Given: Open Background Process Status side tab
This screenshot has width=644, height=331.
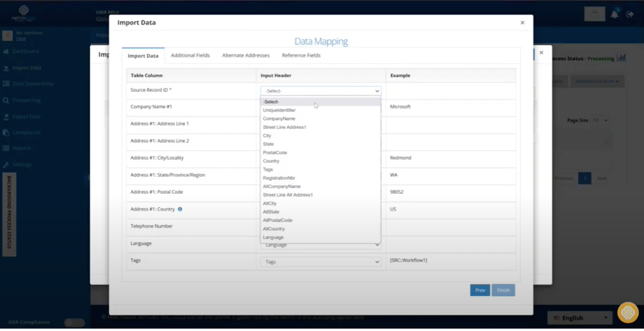Looking at the screenshot, I should (9, 215).
